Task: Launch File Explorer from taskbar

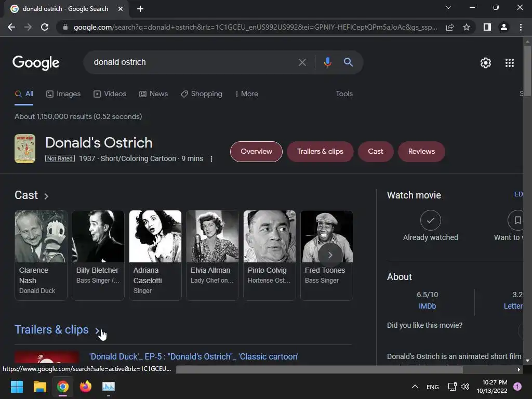Action: 39,387
